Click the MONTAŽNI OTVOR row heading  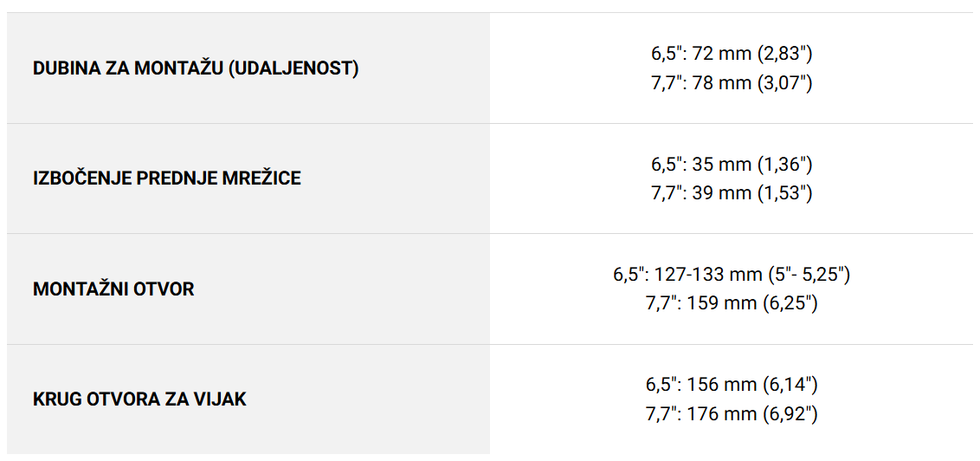tap(113, 289)
